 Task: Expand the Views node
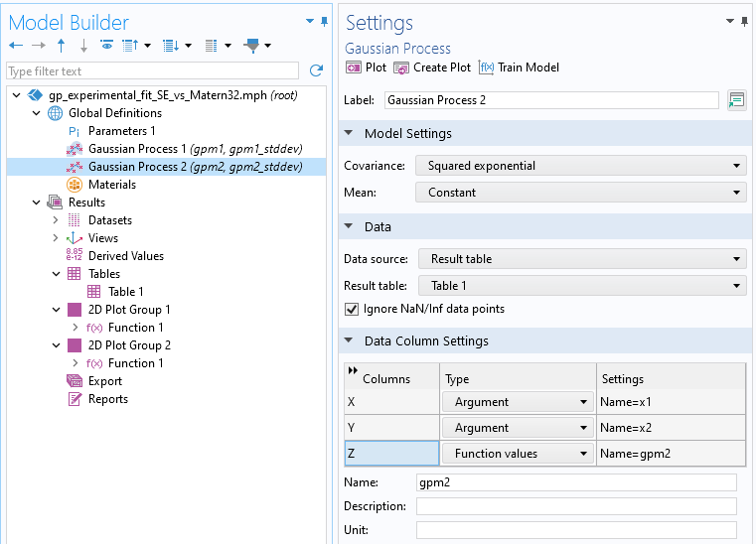tap(56, 238)
